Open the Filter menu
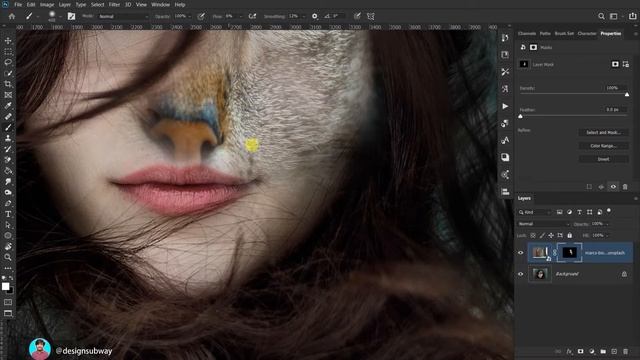 pos(114,4)
